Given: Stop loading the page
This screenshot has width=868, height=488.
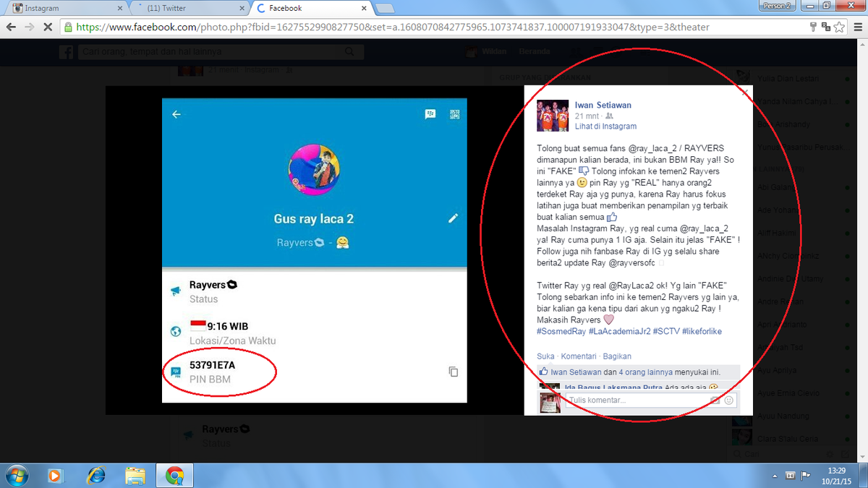Looking at the screenshot, I should pyautogui.click(x=48, y=27).
